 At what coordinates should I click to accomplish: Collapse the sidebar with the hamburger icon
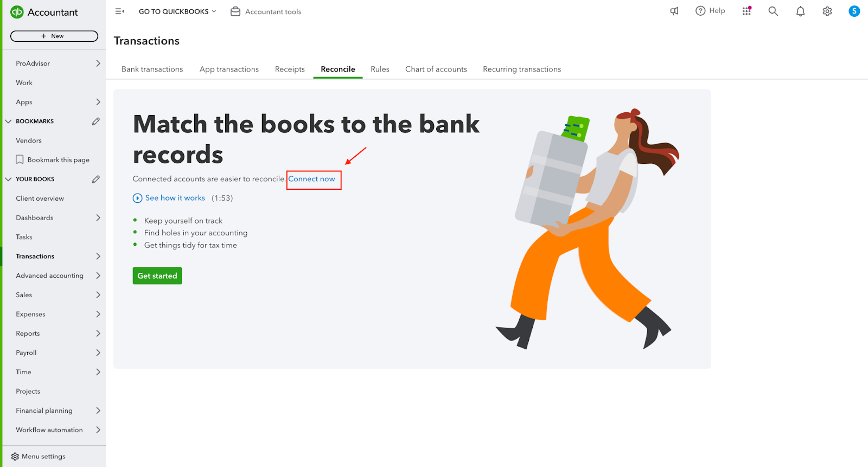click(x=120, y=11)
